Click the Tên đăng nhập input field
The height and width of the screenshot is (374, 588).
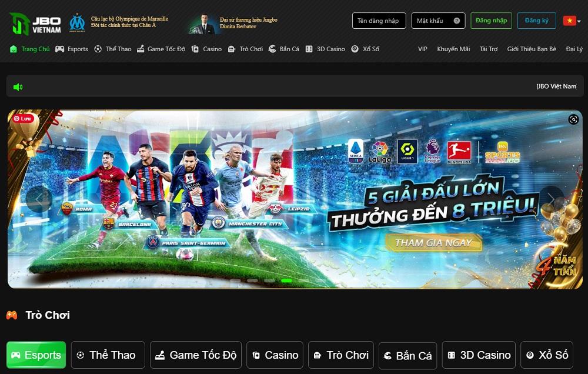379,20
